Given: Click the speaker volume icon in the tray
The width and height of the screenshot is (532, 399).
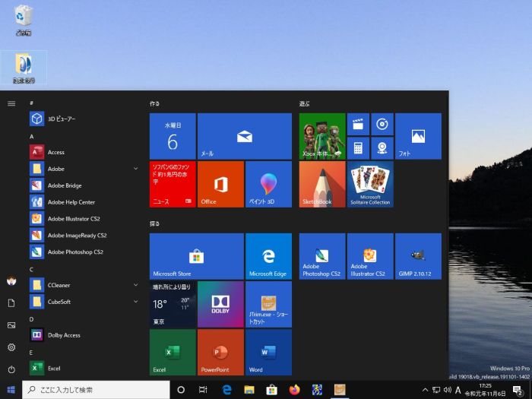Looking at the screenshot, I should [x=447, y=390].
